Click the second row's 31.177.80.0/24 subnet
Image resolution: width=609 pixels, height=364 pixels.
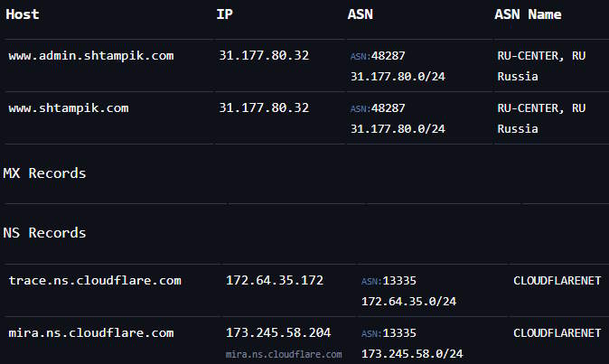[398, 129]
